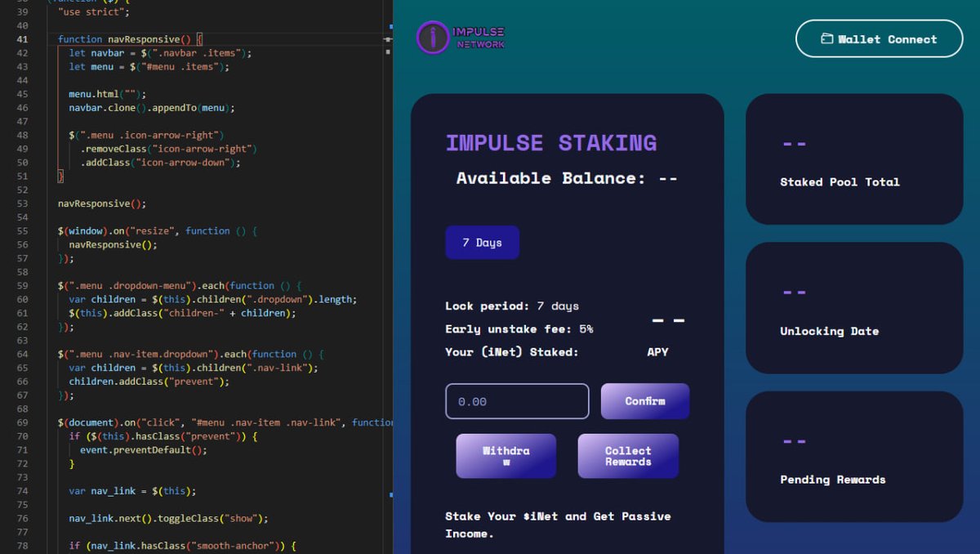Click the Stake Your $iNet passive income text

[558, 525]
